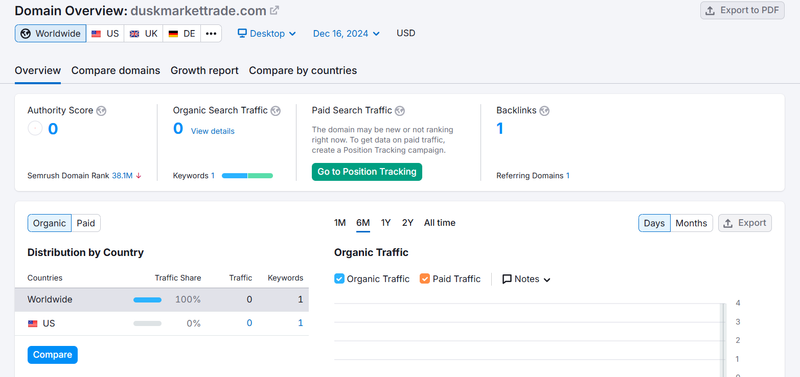Click the chart Export button

745,223
